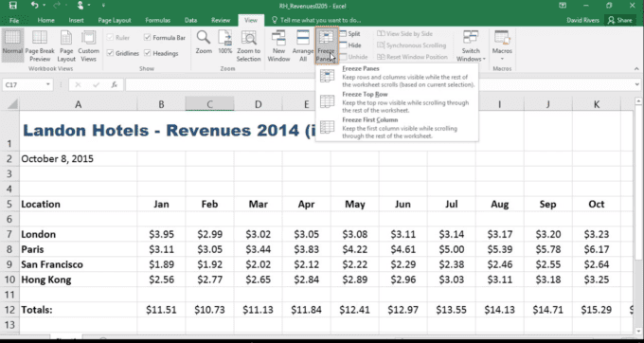Select Normal workbook view
Screen dimensions: 644x343
(x=12, y=45)
